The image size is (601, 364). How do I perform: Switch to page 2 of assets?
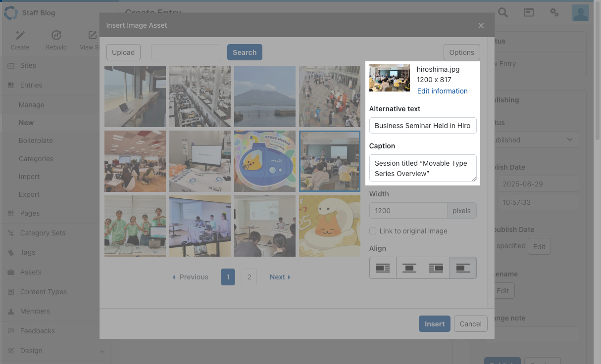coord(249,277)
